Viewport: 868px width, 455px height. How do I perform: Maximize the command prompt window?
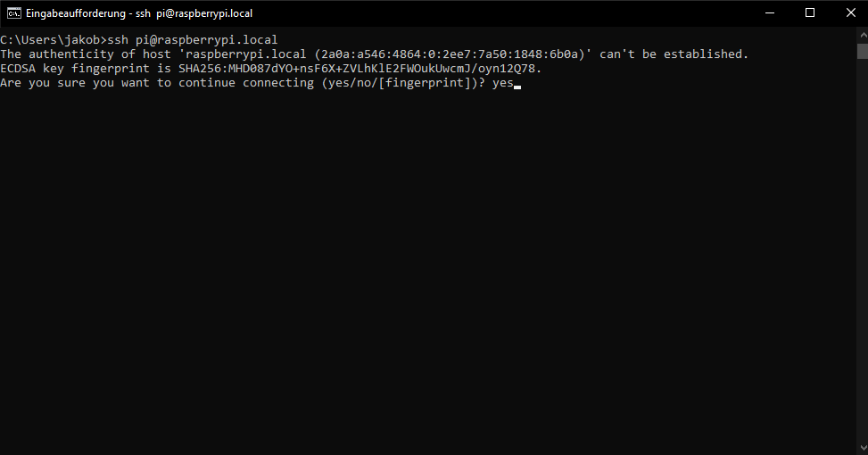pyautogui.click(x=810, y=12)
